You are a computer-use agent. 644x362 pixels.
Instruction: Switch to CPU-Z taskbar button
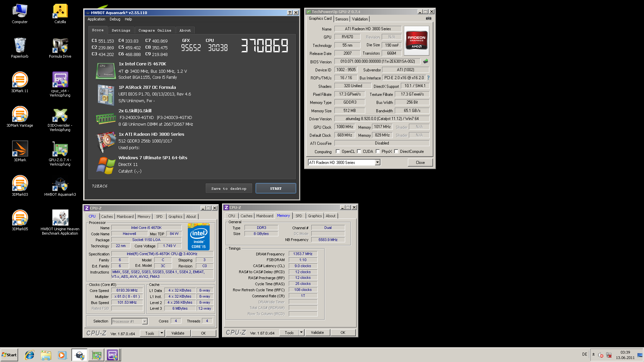pos(112,355)
